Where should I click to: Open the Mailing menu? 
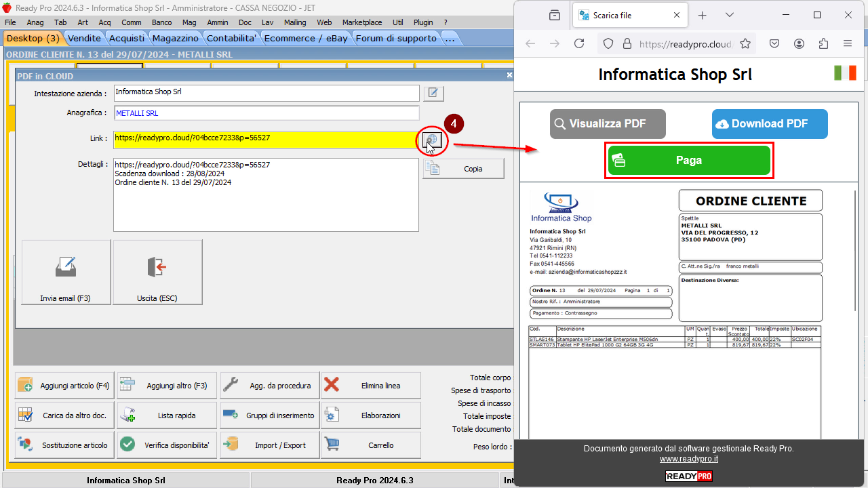pyautogui.click(x=295, y=22)
